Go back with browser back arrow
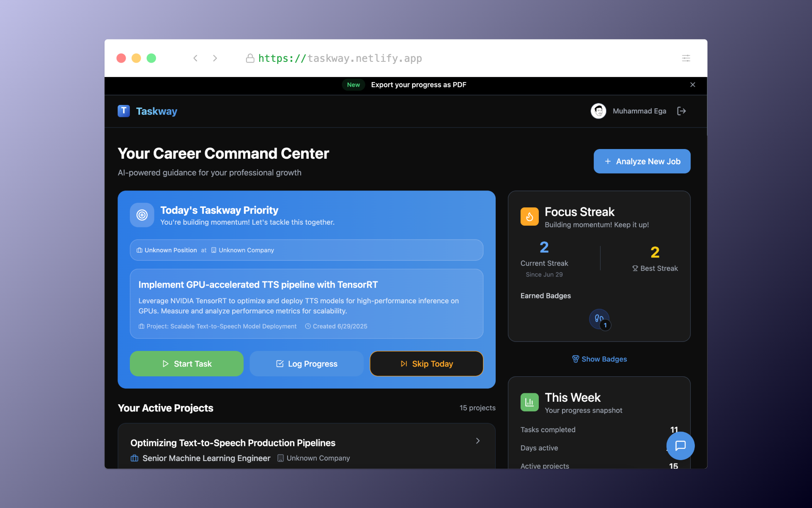The width and height of the screenshot is (812, 508). coord(195,58)
